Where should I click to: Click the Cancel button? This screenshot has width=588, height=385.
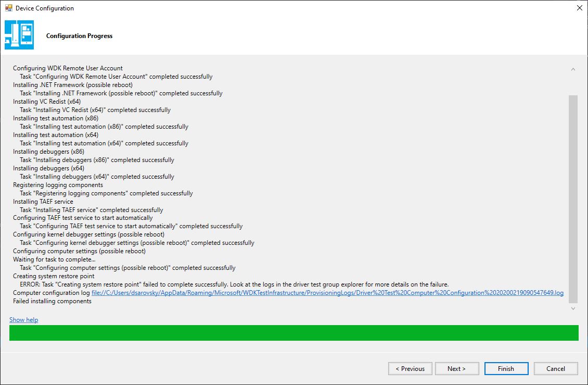pyautogui.click(x=556, y=368)
